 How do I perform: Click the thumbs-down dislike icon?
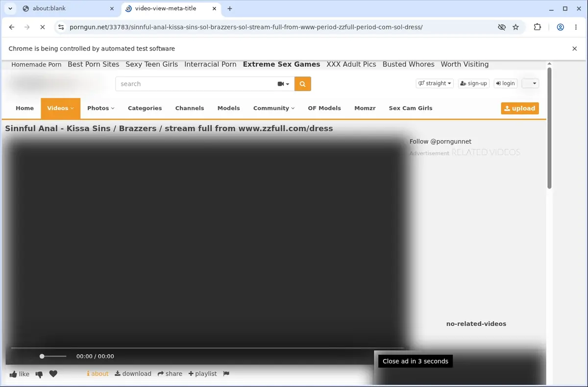[39, 374]
